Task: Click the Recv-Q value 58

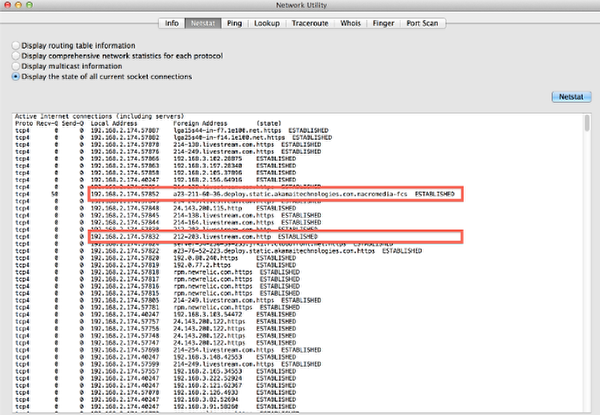Action: (x=55, y=194)
